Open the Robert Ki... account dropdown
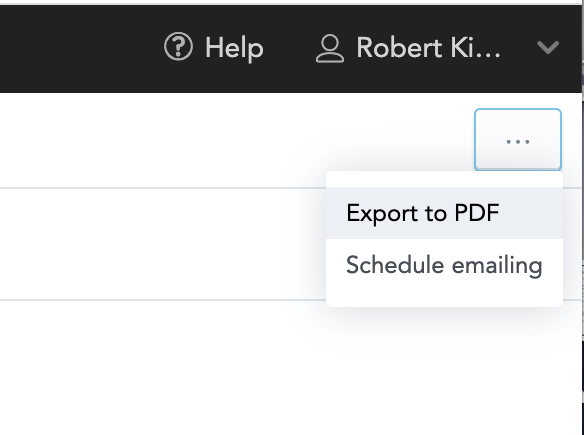Viewport: 584px width, 435px height. (437, 48)
